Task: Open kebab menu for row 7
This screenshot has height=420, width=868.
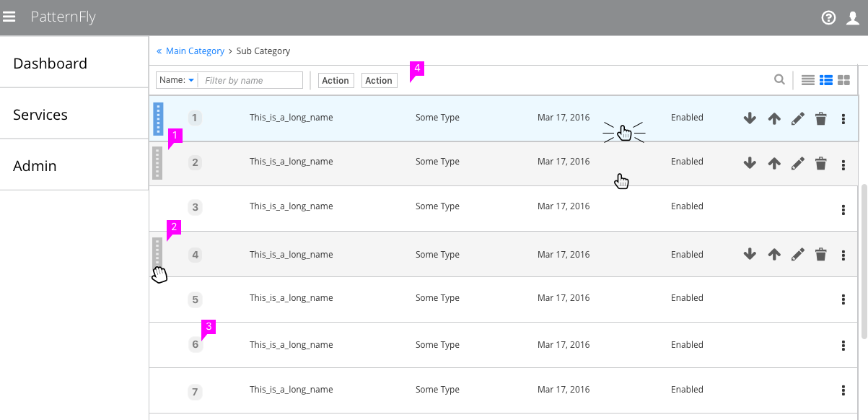Action: 843,390
